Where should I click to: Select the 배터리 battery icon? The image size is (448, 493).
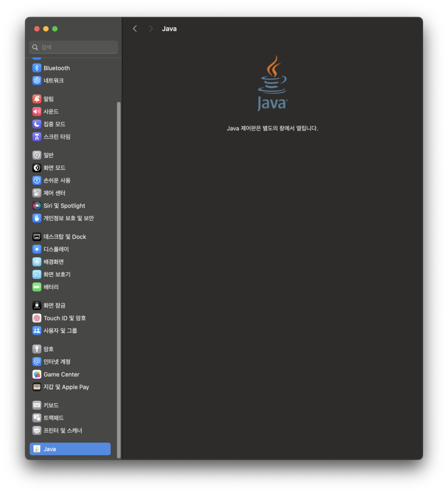click(37, 287)
